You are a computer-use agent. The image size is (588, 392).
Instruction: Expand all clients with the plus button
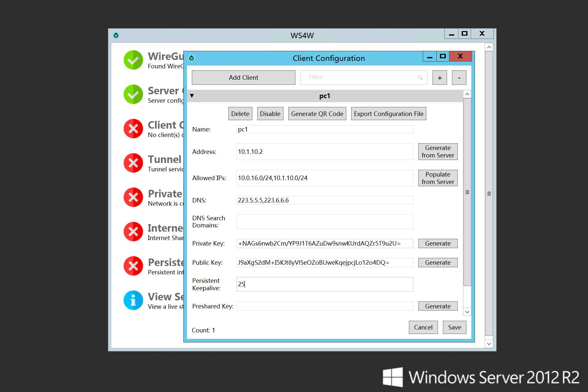click(x=440, y=78)
